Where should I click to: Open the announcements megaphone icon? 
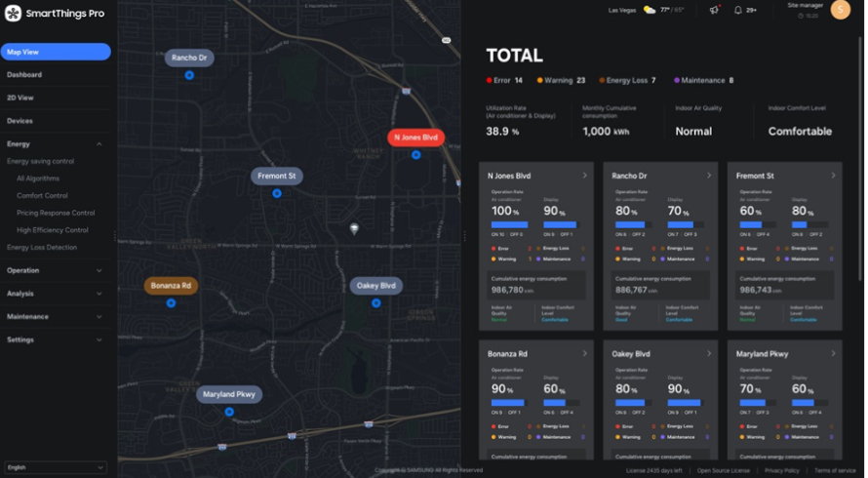pyautogui.click(x=715, y=10)
